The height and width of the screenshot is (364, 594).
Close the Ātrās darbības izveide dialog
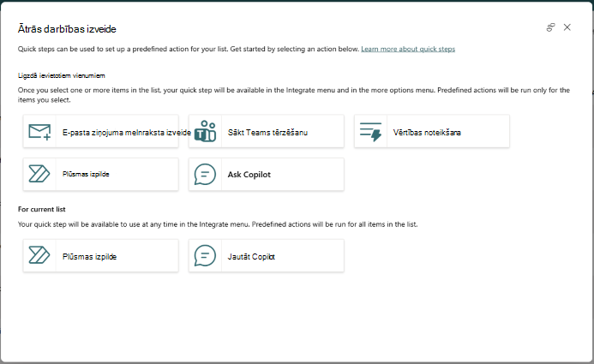pyautogui.click(x=567, y=27)
